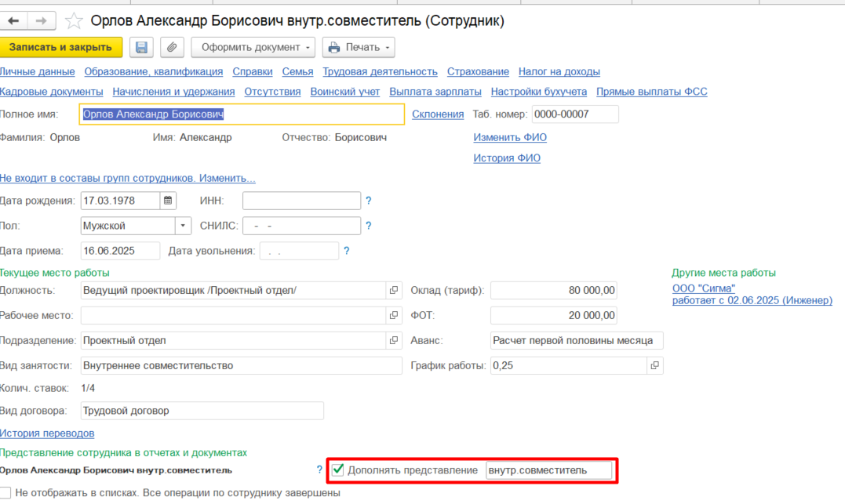Open the calendar for date of birth

pos(168,201)
